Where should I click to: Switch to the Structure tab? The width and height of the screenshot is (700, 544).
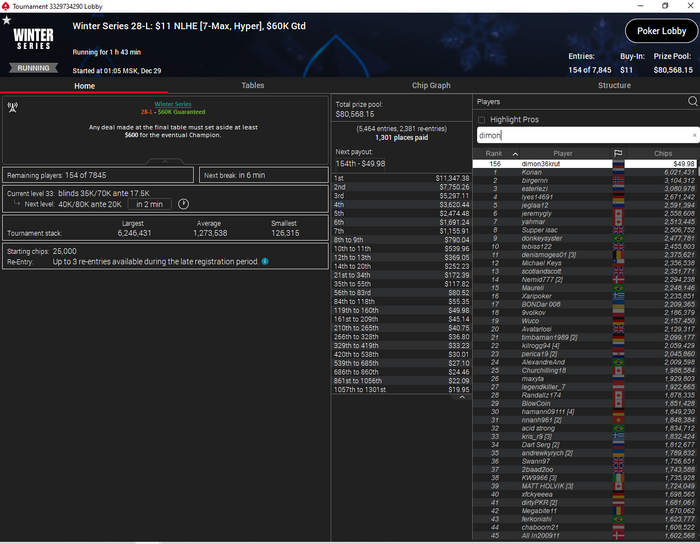pos(614,85)
